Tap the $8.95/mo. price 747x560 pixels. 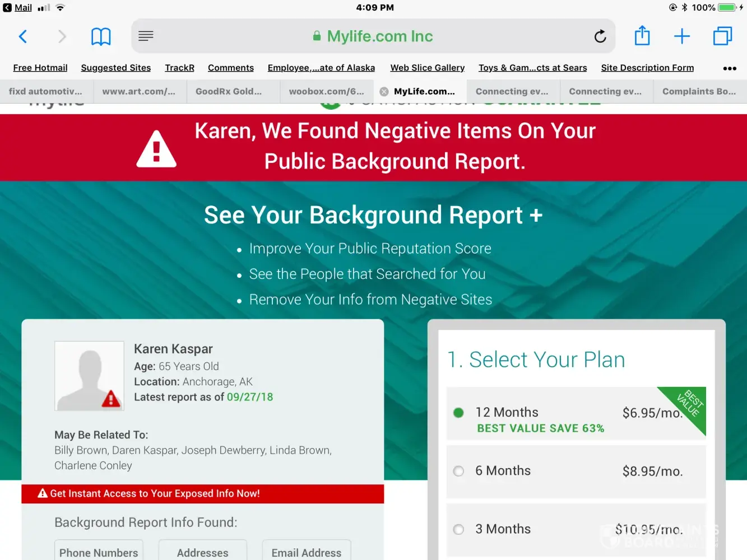click(x=652, y=472)
